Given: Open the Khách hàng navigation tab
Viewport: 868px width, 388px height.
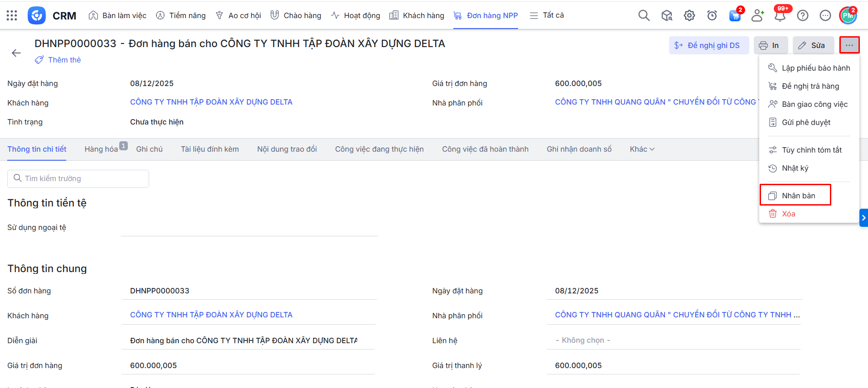Looking at the screenshot, I should [417, 15].
